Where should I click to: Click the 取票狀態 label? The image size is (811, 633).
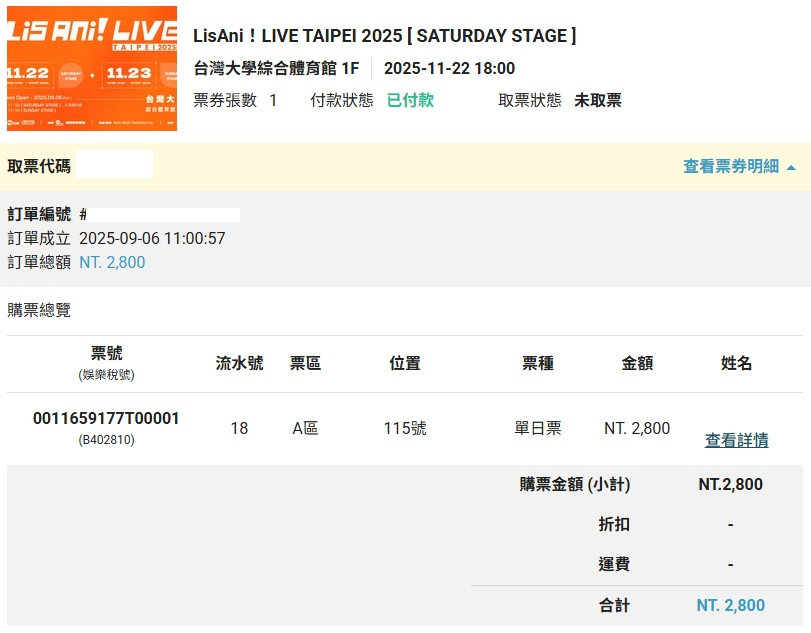point(530,100)
